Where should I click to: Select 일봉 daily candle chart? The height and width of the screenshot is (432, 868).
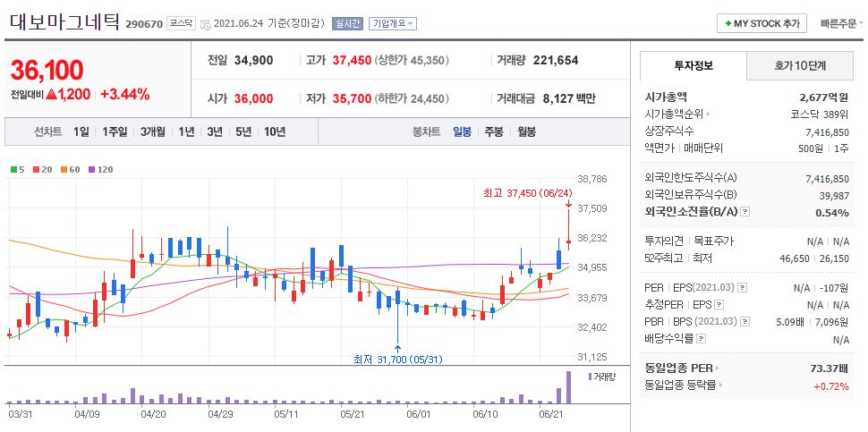(463, 132)
